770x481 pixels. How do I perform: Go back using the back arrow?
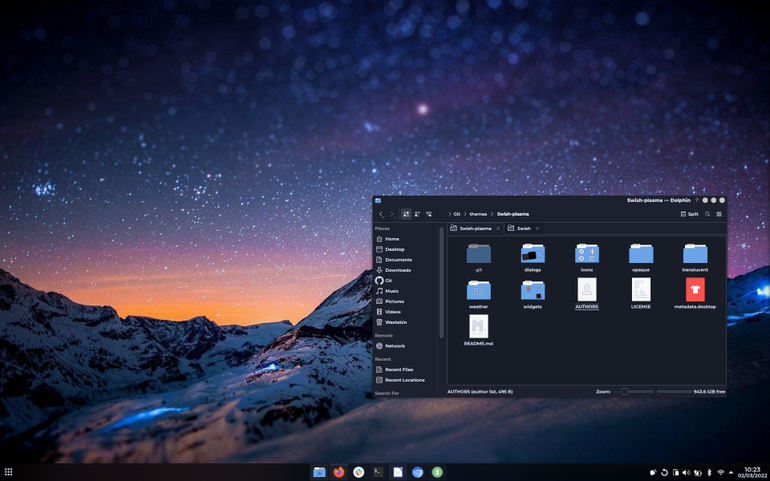tap(381, 214)
